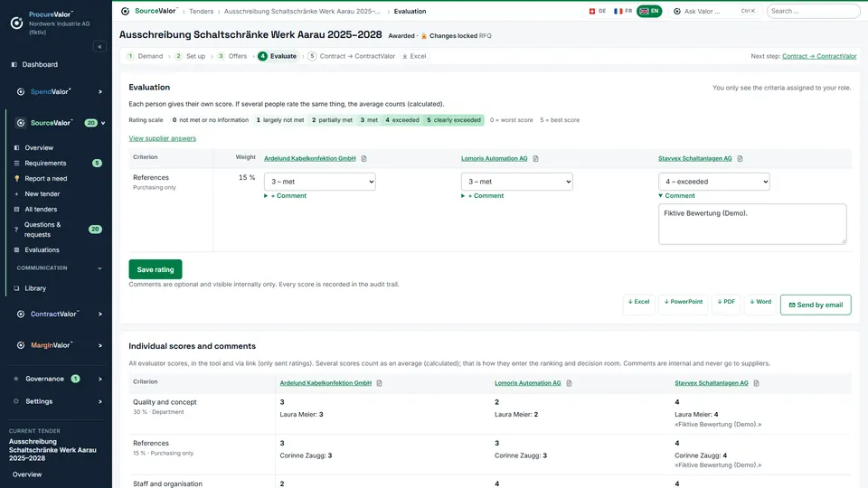Open document icon beside Stavvex in individual scores table
Screen dimensions: 868x488
[x=756, y=383]
